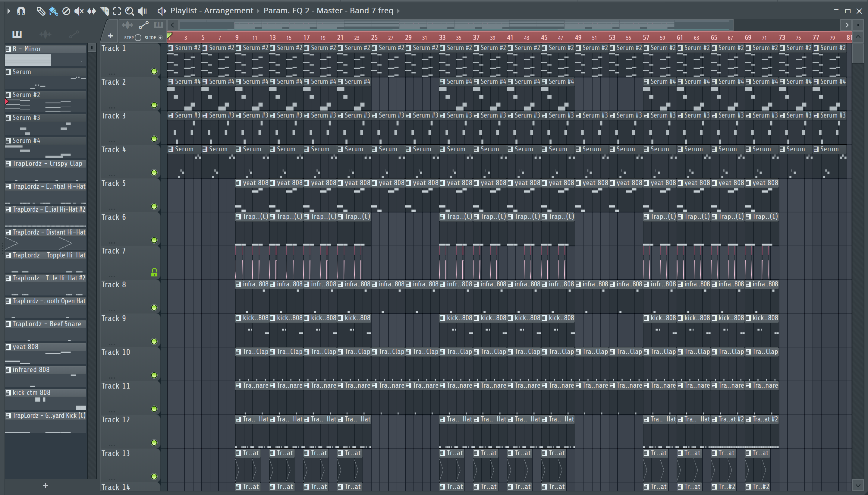This screenshot has height=495, width=868.
Task: Open first kick..808 clip menu, Track 9
Action: coord(239,318)
